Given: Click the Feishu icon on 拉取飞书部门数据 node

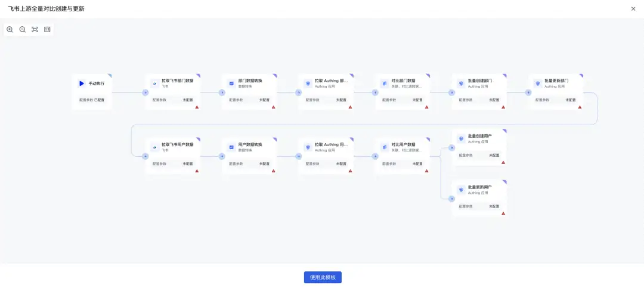Looking at the screenshot, I should pyautogui.click(x=155, y=83).
